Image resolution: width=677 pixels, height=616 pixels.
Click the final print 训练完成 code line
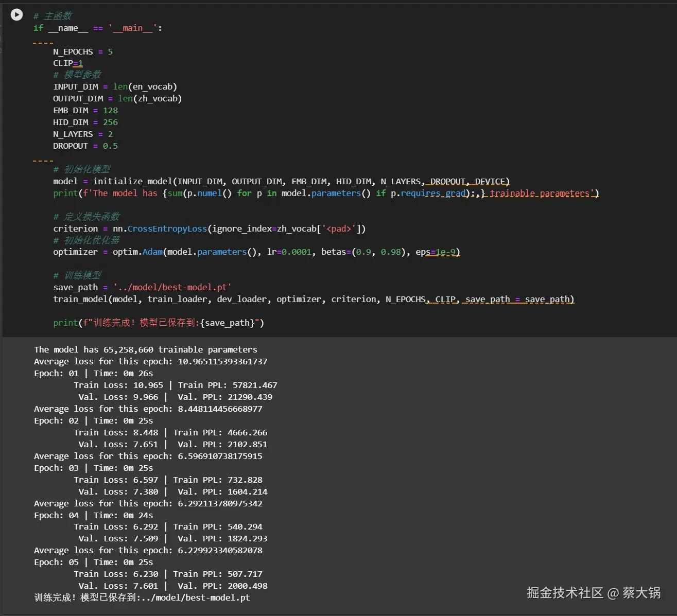[x=159, y=323]
